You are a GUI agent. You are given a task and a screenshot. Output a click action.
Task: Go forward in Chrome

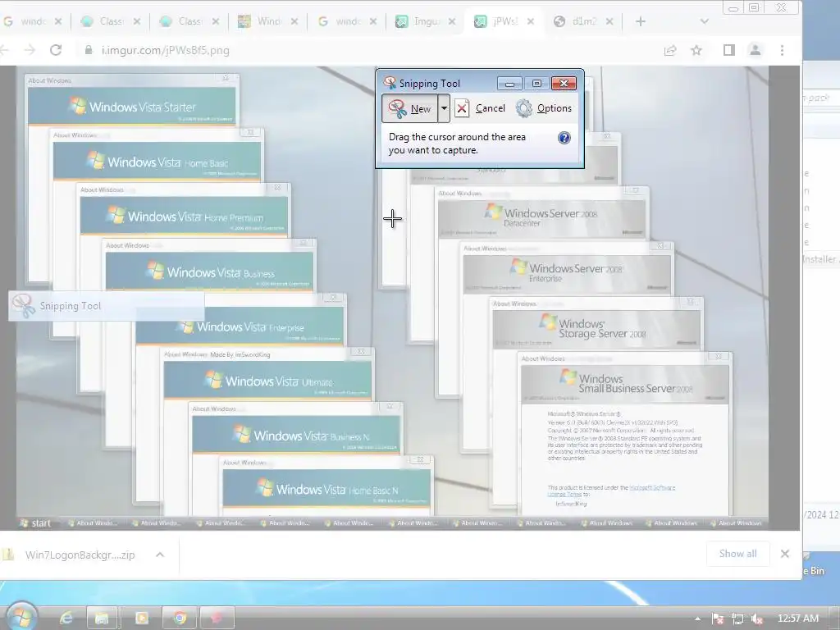pos(30,50)
